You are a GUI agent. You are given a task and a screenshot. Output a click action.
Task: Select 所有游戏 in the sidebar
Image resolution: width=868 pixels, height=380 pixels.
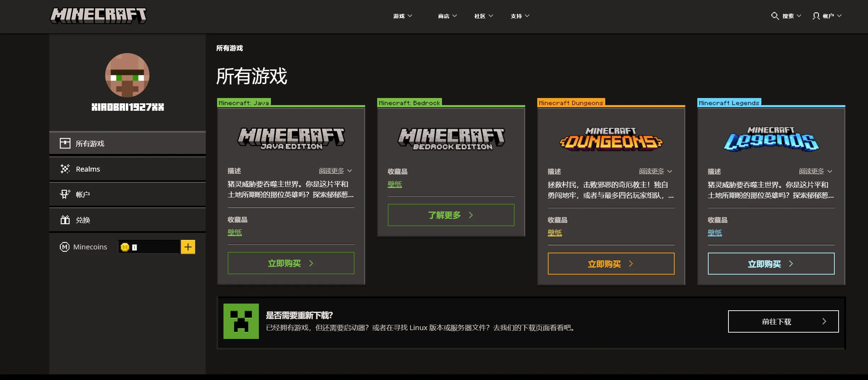pyautogui.click(x=127, y=144)
